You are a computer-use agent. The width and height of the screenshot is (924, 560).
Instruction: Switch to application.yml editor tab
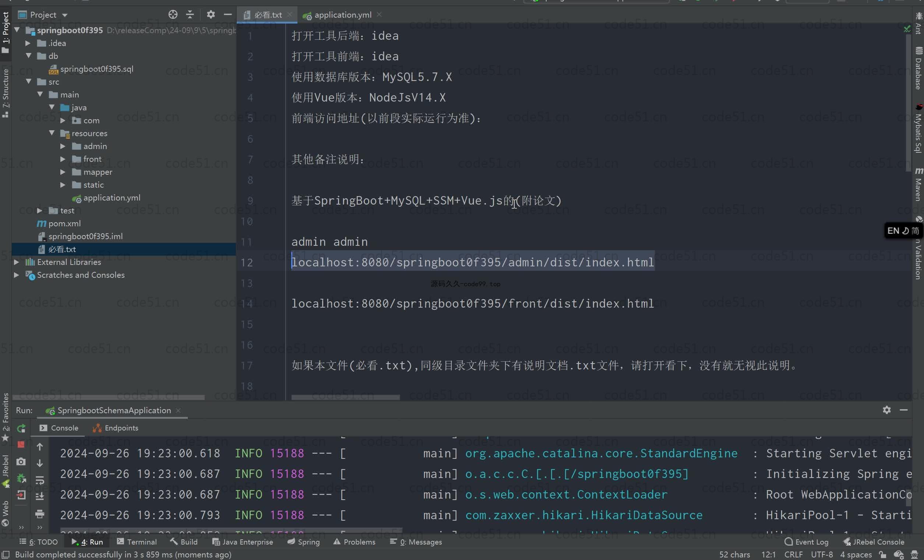coord(342,15)
